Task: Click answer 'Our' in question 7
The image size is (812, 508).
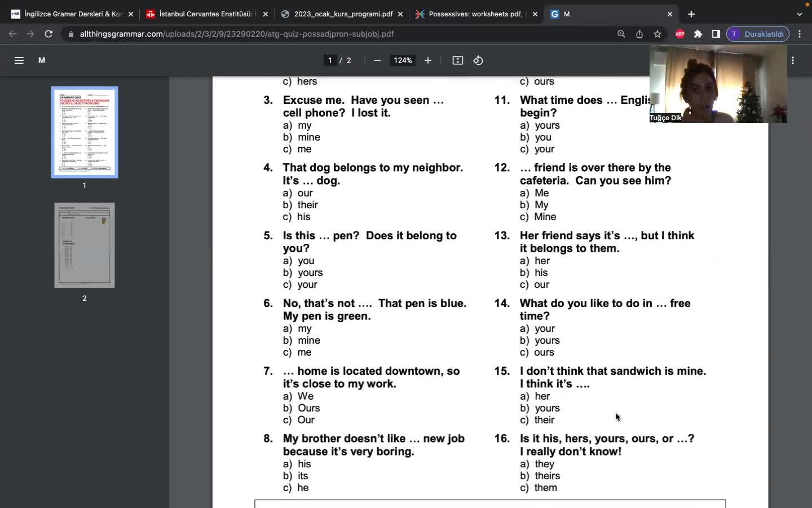Action: coord(306,420)
